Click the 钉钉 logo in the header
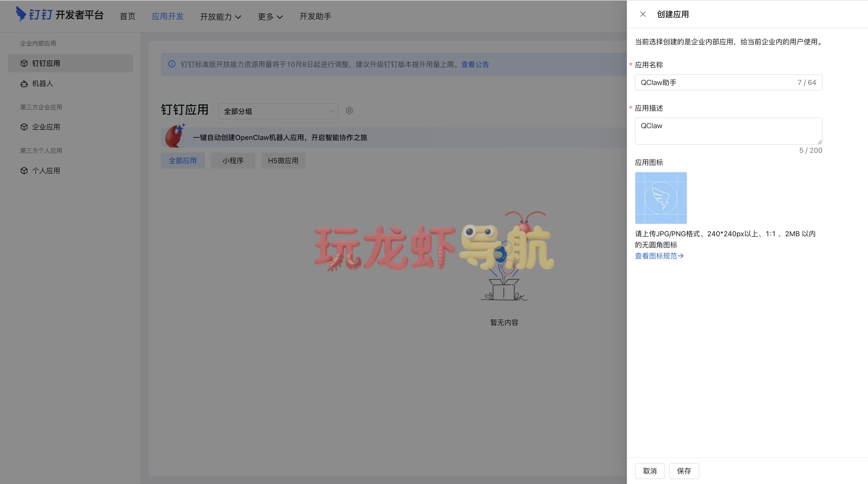This screenshot has height=484, width=868. click(x=34, y=14)
